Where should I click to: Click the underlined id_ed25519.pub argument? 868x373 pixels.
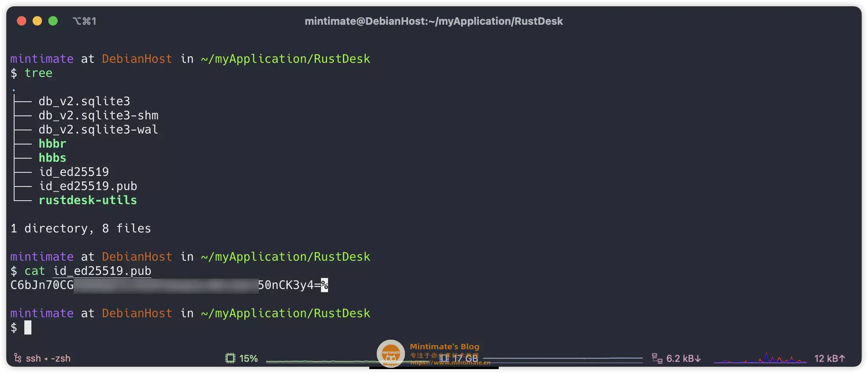click(x=102, y=271)
